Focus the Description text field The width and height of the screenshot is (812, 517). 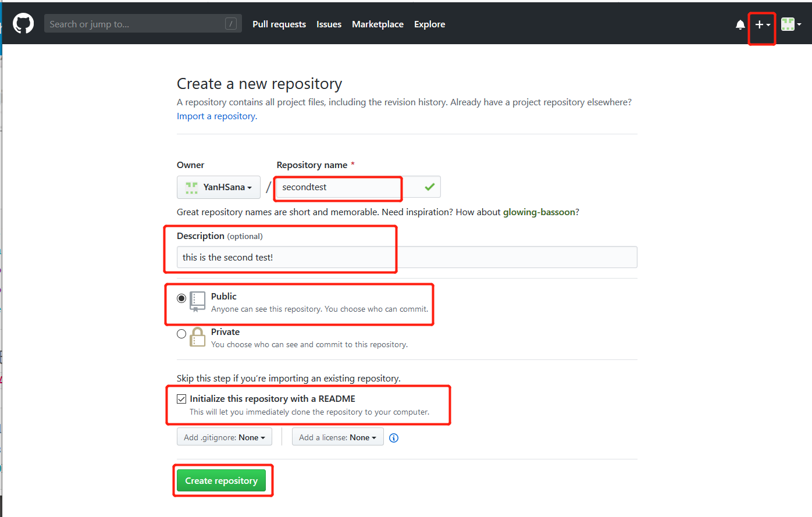click(x=407, y=257)
